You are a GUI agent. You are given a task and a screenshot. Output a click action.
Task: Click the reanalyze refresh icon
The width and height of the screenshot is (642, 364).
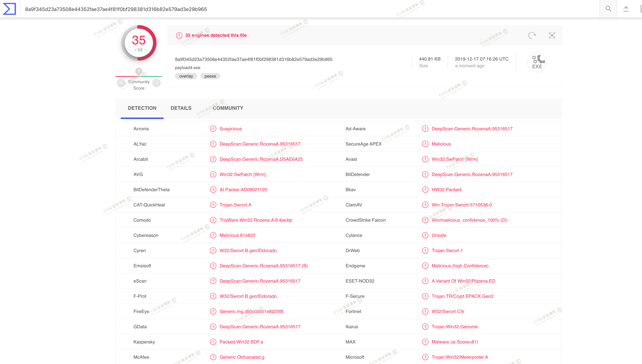click(532, 35)
